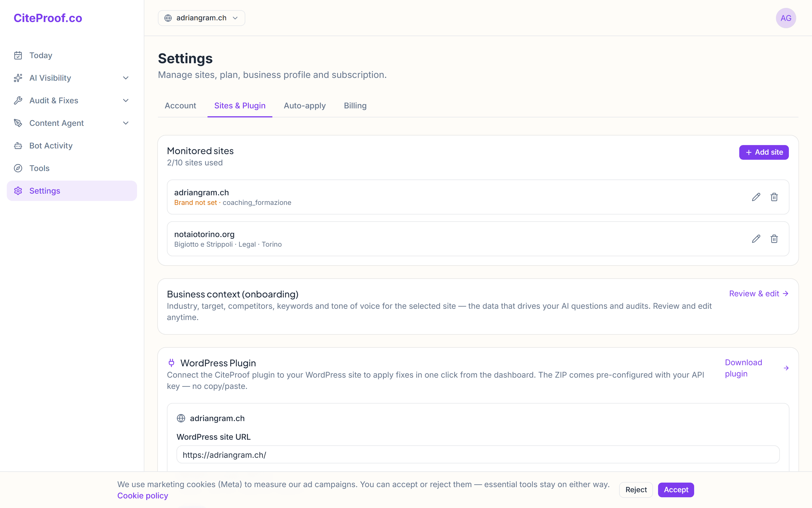Open the Cookie policy link
This screenshot has width=812, height=508.
pos(143,496)
